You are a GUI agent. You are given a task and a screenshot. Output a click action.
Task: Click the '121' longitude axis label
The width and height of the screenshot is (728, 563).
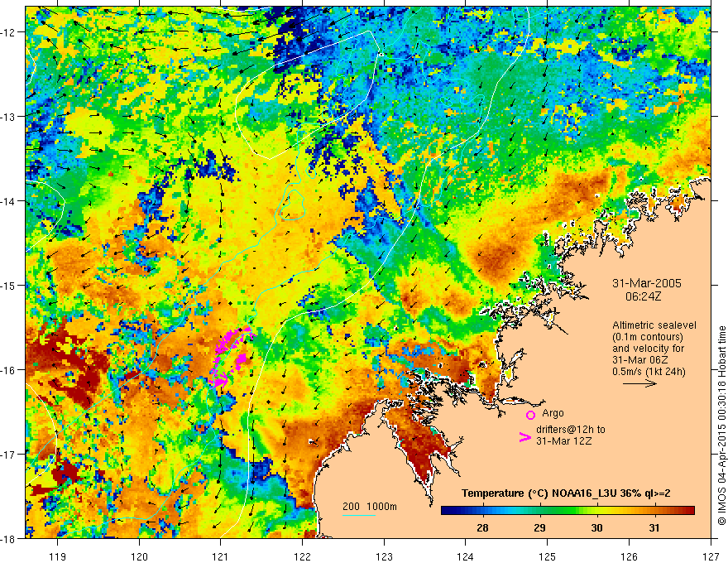[x=221, y=556]
